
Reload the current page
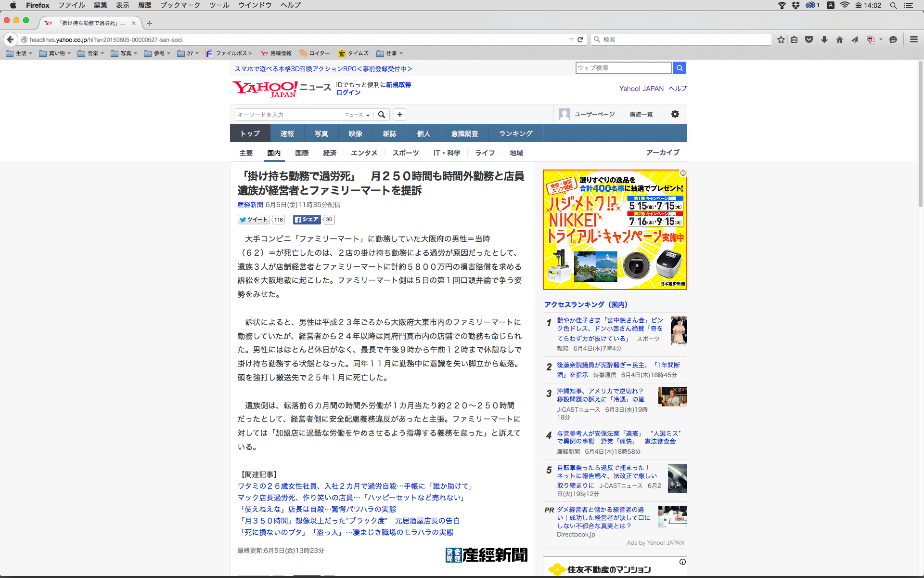[x=580, y=39]
